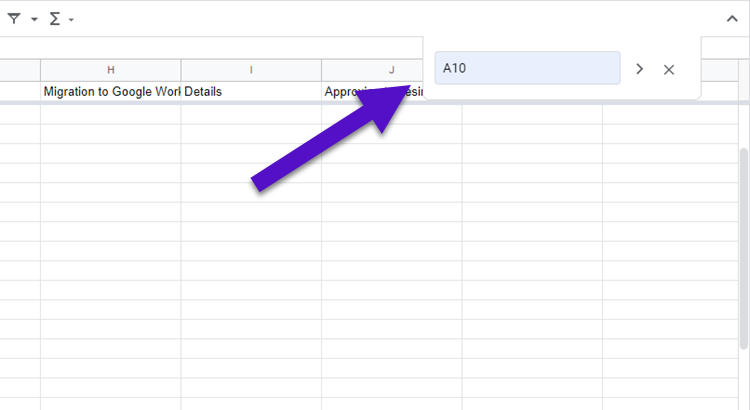750x410 pixels.
Task: Select the 'Details' header cell
Action: (251, 91)
